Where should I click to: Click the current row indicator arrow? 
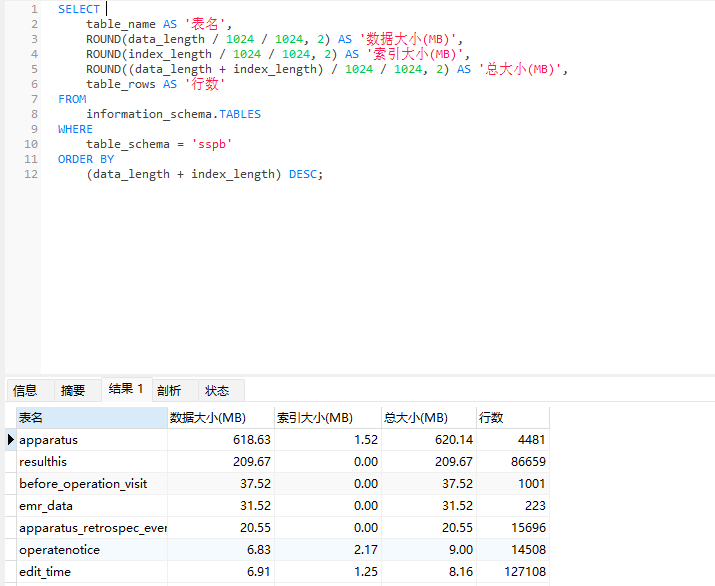pos(10,440)
